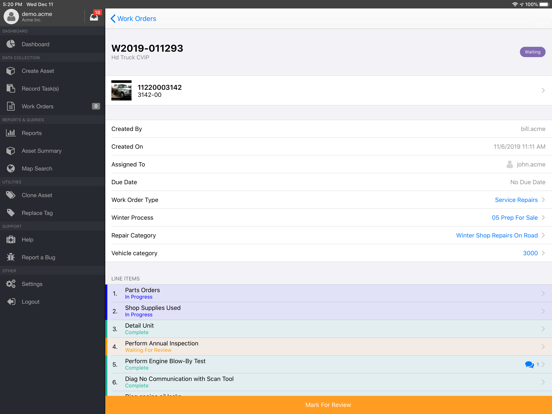
Task: Open Record Task(s) menu item
Action: pyautogui.click(x=52, y=88)
